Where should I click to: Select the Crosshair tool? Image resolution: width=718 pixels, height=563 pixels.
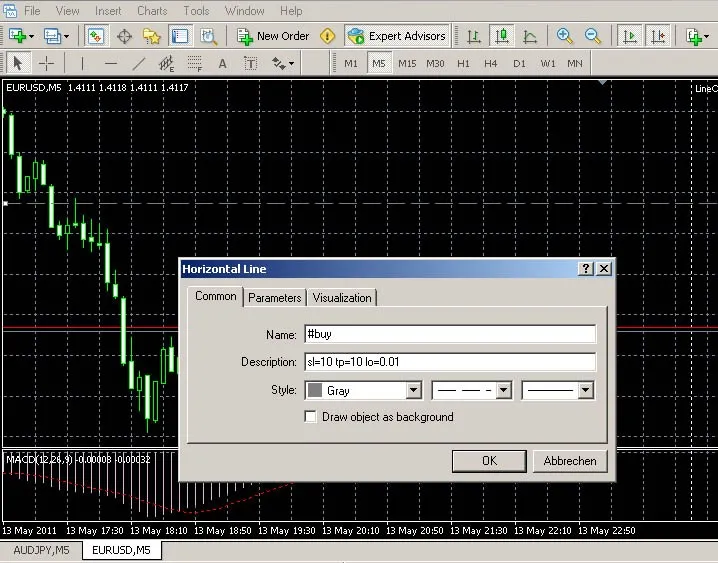click(x=46, y=64)
